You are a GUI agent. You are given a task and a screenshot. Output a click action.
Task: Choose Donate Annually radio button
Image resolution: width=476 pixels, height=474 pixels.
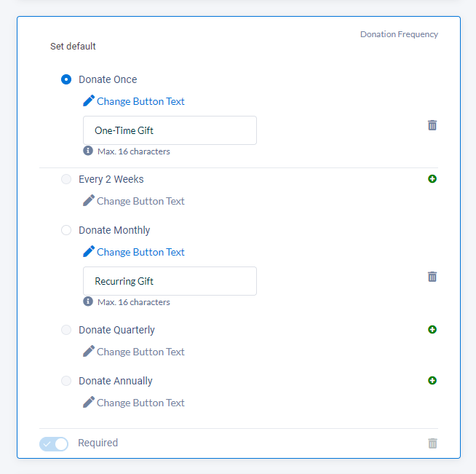tap(66, 381)
